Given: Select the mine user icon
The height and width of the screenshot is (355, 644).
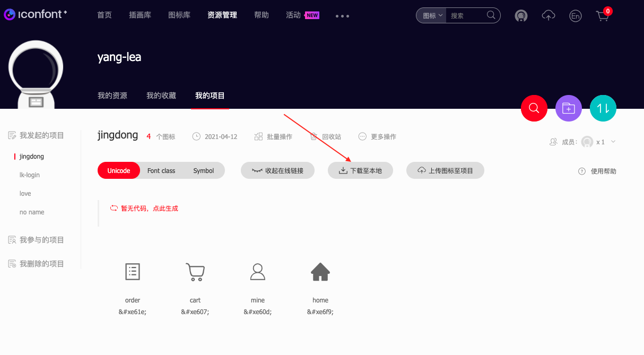Looking at the screenshot, I should coord(258,272).
